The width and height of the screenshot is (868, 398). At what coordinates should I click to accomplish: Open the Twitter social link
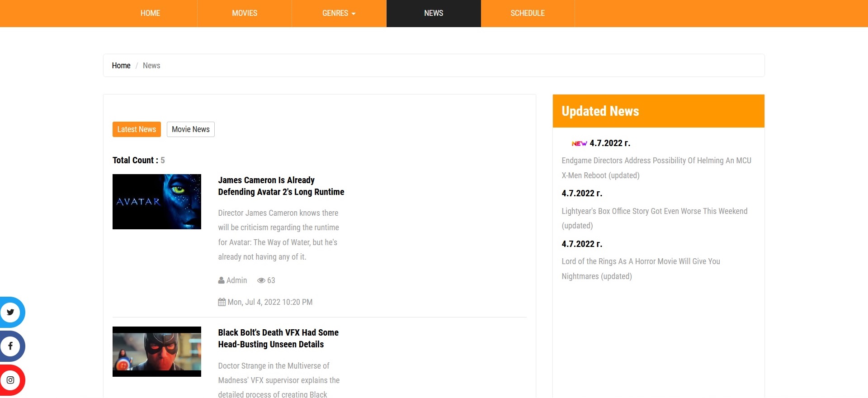coord(10,312)
